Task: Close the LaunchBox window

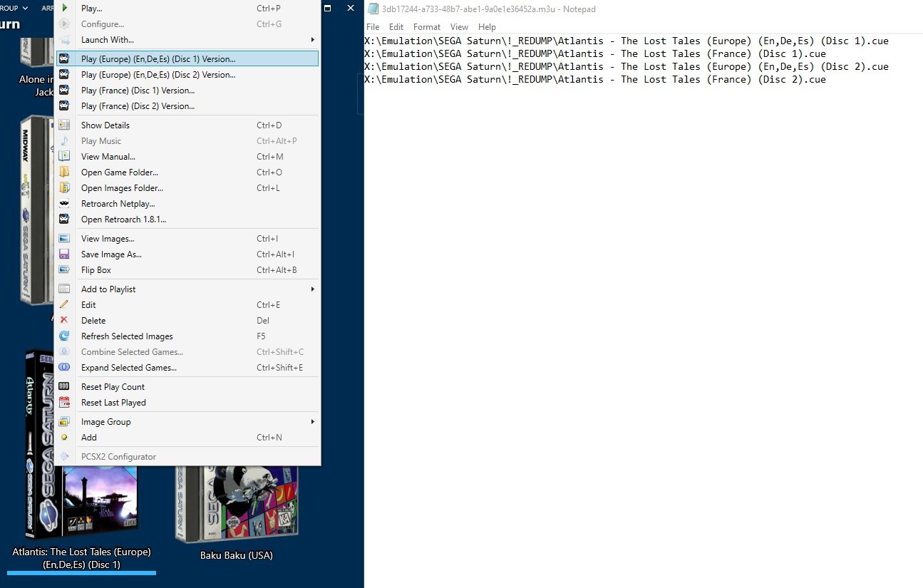Action: click(351, 8)
